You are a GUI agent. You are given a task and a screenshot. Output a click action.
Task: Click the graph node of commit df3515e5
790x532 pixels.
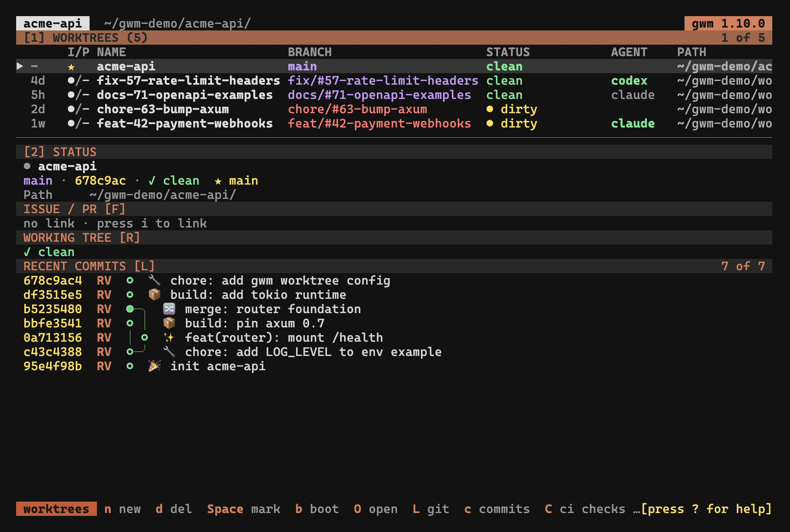(x=130, y=295)
